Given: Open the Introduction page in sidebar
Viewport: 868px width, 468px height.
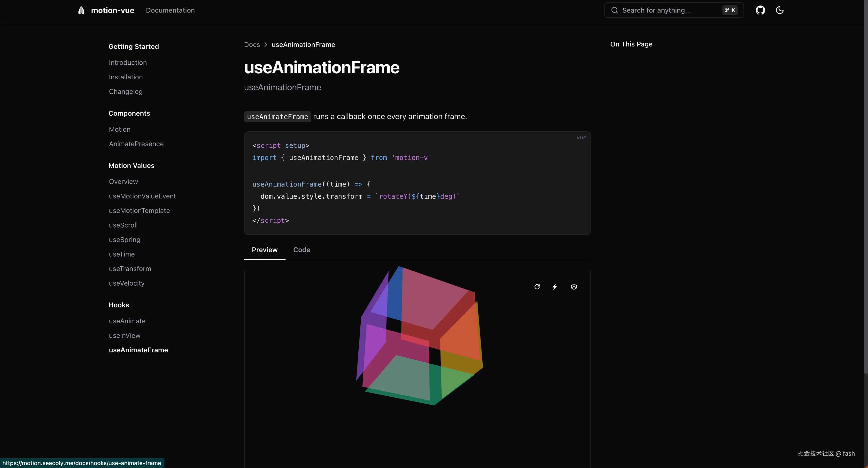Looking at the screenshot, I should (x=128, y=62).
